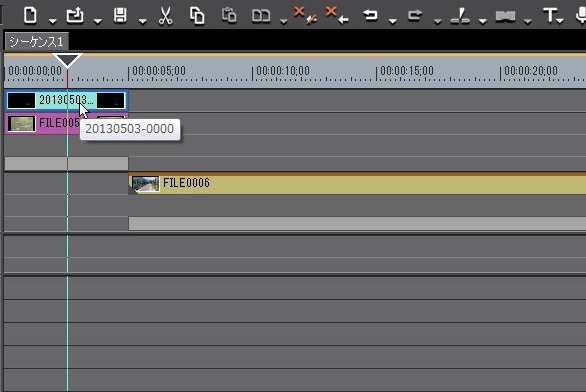The image size is (586, 392).
Task: Click the Copy icon in toolbar
Action: pyautogui.click(x=197, y=16)
